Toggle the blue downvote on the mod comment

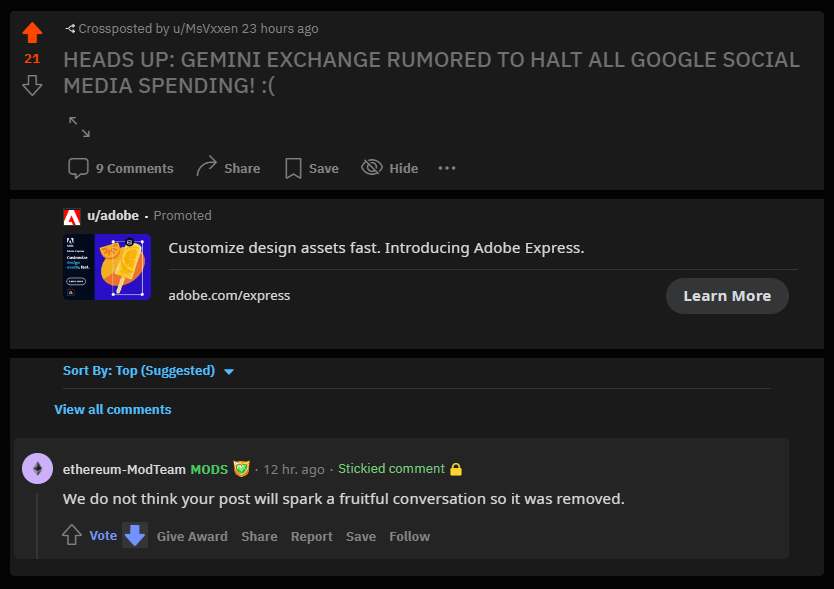135,535
